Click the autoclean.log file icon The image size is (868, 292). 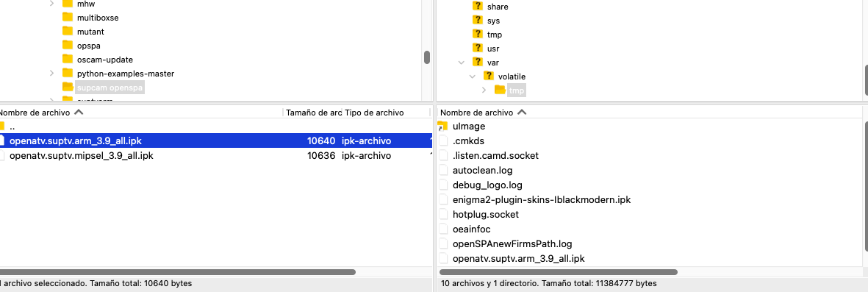point(443,170)
